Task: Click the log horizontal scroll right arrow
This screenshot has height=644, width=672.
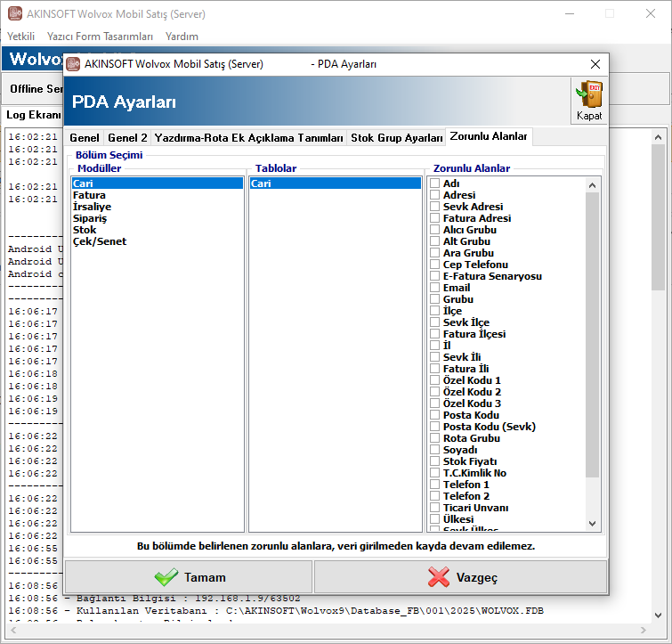Action: pos(643,630)
